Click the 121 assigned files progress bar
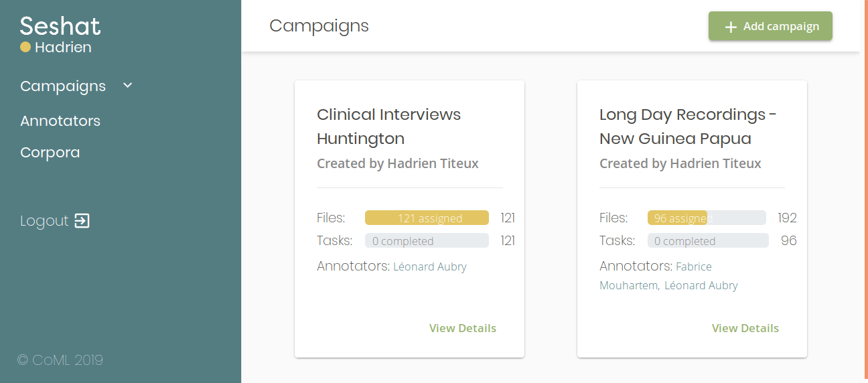Image resolution: width=868 pixels, height=383 pixels. [427, 218]
